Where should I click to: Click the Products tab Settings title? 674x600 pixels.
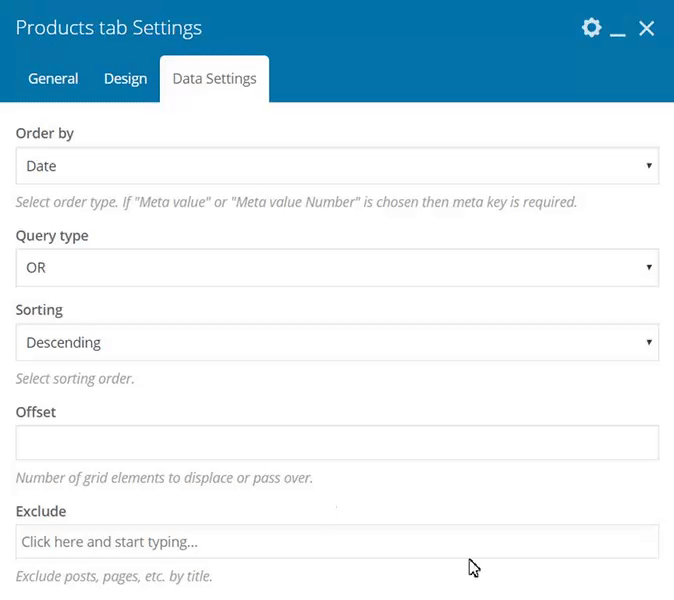109,28
